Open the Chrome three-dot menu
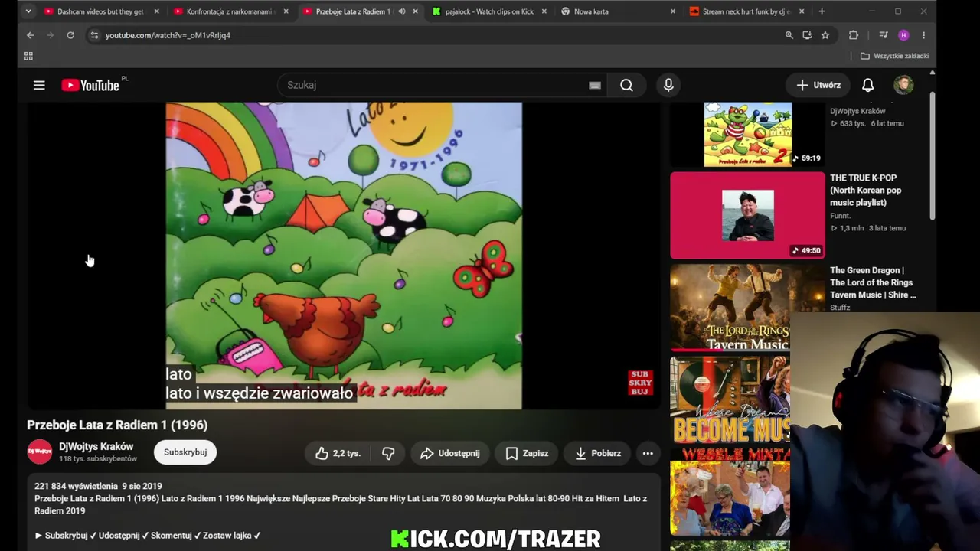This screenshot has width=980, height=551. coord(923,35)
